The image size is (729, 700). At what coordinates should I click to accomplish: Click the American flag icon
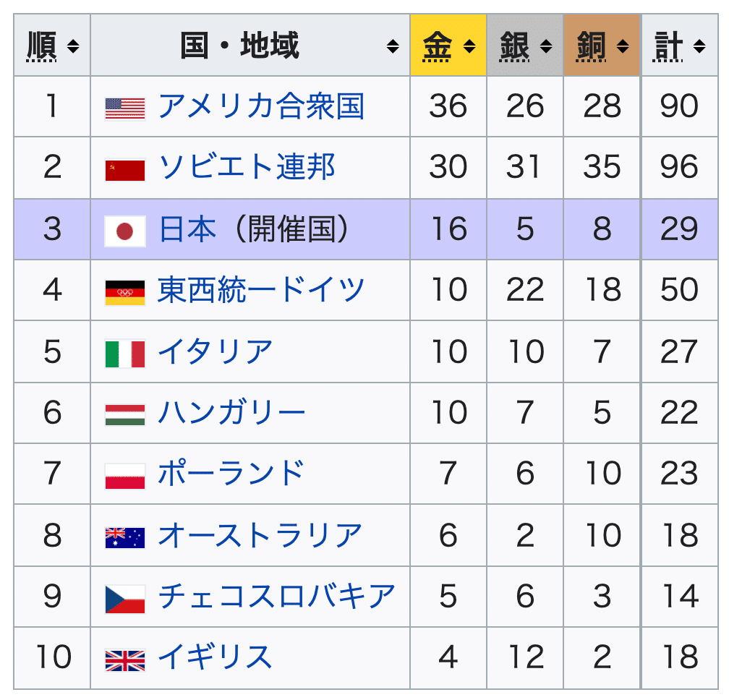(125, 106)
